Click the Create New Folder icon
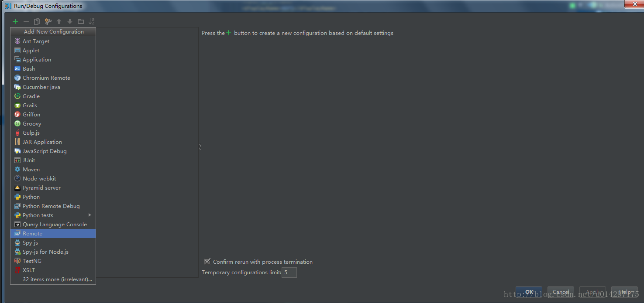 pyautogui.click(x=81, y=21)
